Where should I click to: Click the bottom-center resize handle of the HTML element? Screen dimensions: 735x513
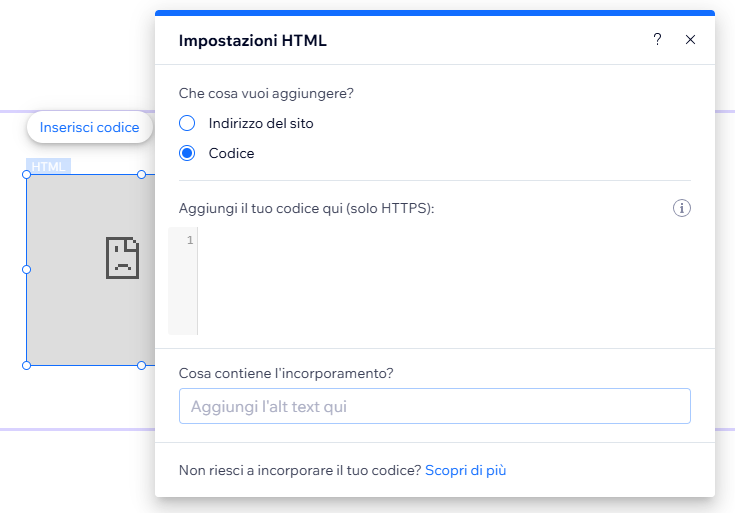coord(141,365)
